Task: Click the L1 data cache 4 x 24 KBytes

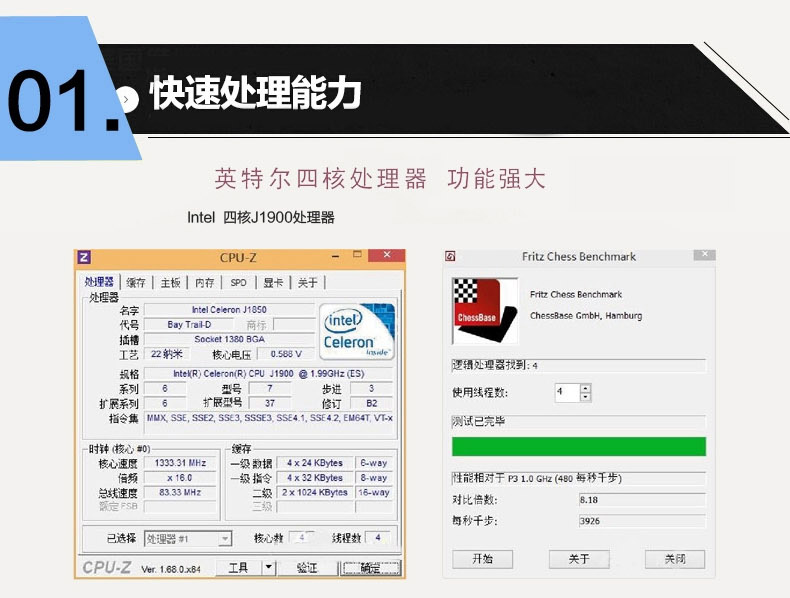Action: coord(315,462)
